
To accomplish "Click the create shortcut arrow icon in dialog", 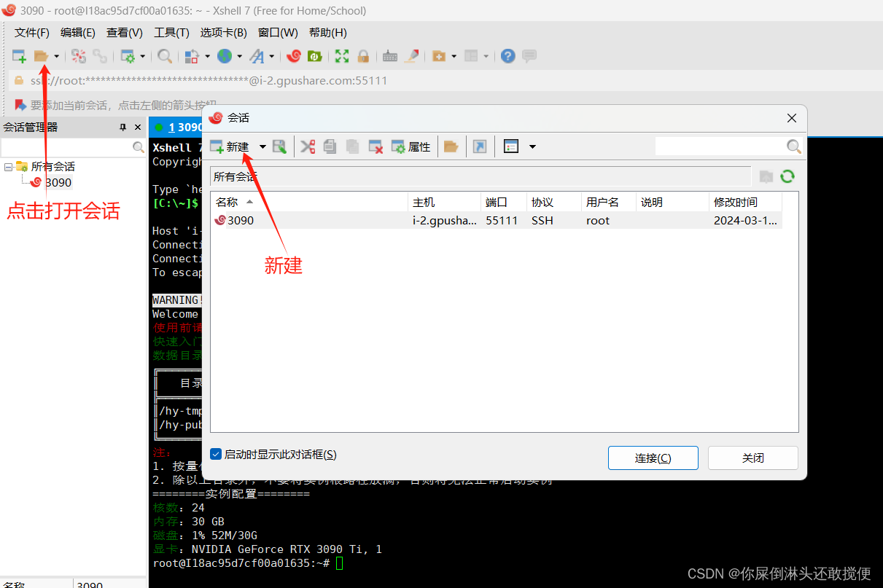I will [x=479, y=146].
